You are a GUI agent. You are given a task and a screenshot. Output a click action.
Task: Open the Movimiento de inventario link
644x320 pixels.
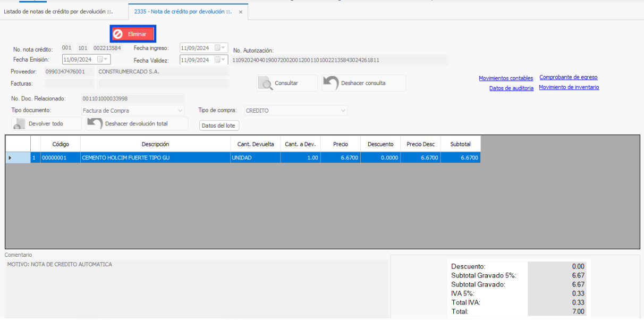click(x=569, y=88)
